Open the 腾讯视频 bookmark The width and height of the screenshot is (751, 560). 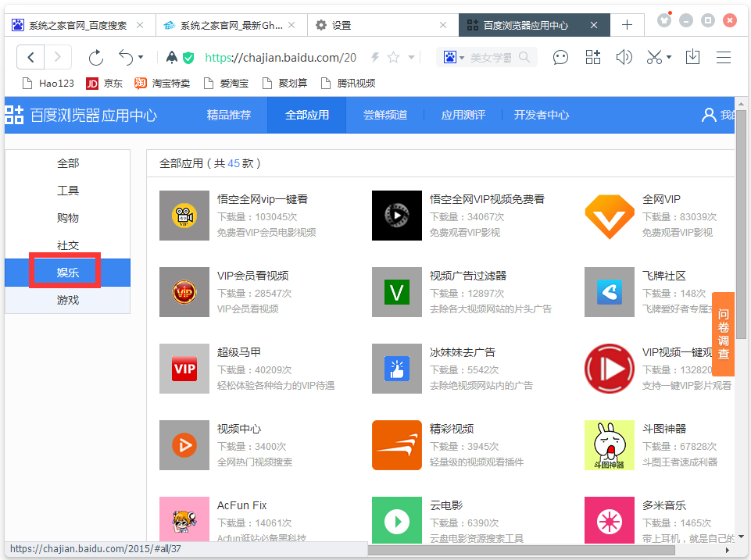(x=349, y=84)
